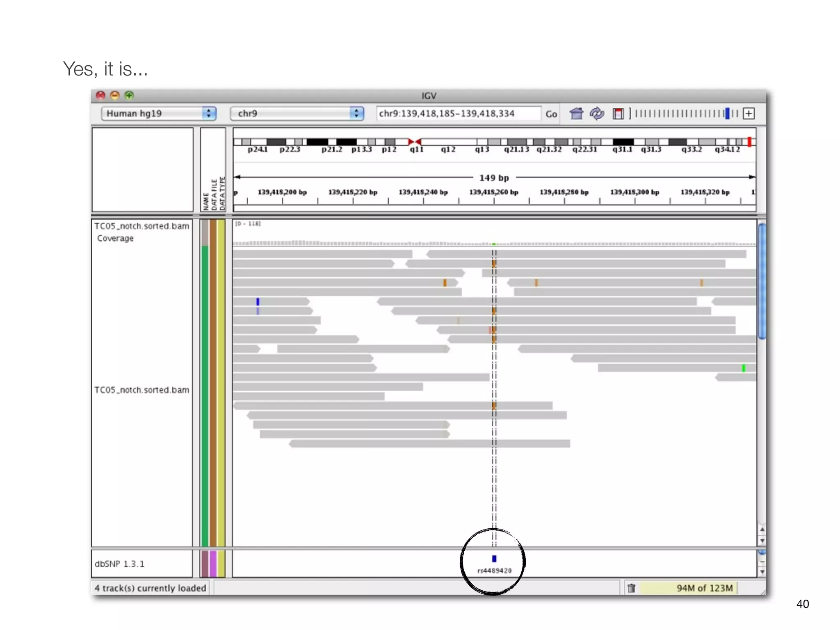This screenshot has width=840, height=630.
Task: Click the zoom in plus button
Action: [x=749, y=114]
